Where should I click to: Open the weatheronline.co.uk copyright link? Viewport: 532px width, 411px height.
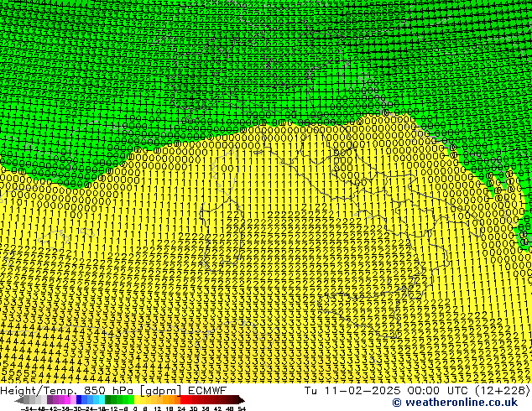tap(455, 403)
